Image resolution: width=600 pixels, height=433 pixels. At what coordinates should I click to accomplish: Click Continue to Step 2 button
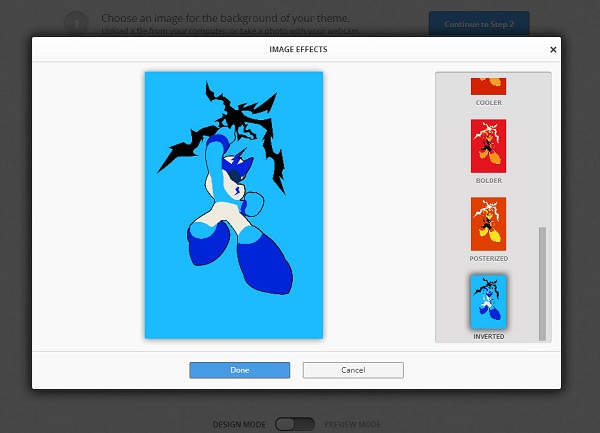(478, 24)
